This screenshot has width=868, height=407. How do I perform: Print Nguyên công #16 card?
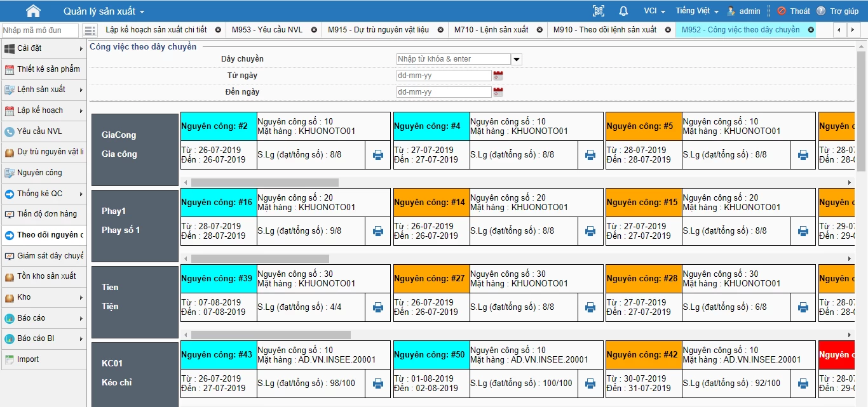tap(378, 230)
